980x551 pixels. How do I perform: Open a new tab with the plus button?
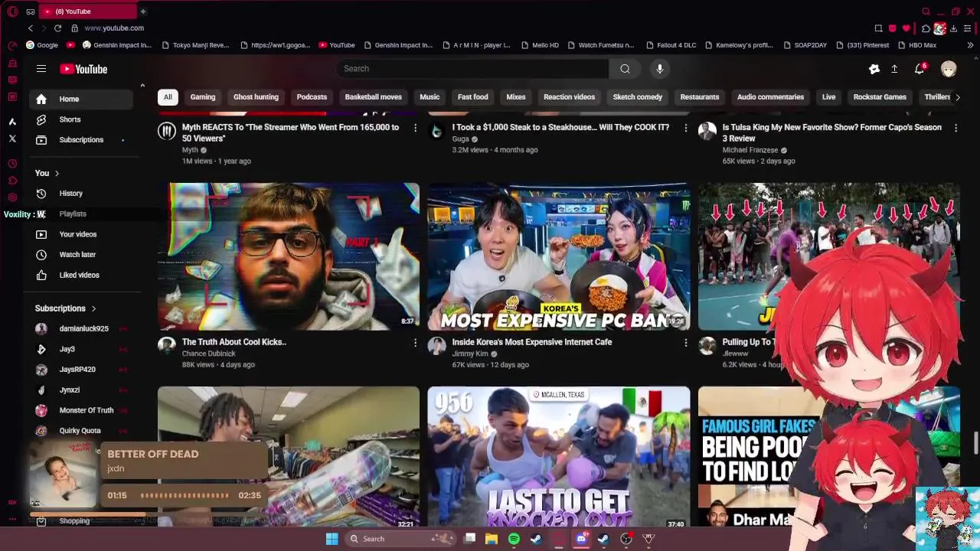[142, 11]
